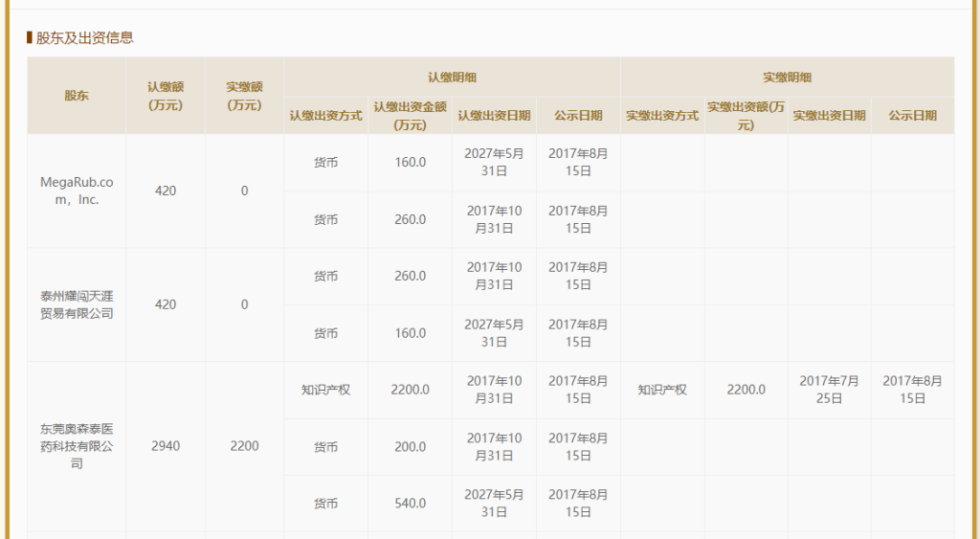The image size is (980, 539).
Task: Click the 实缴出资日期 sub-header
Action: coord(829,115)
